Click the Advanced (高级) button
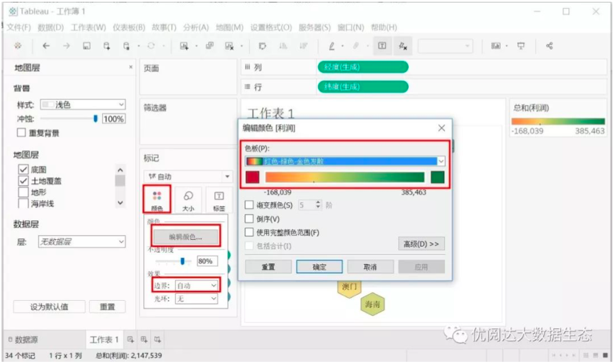The image size is (613, 364). [421, 244]
